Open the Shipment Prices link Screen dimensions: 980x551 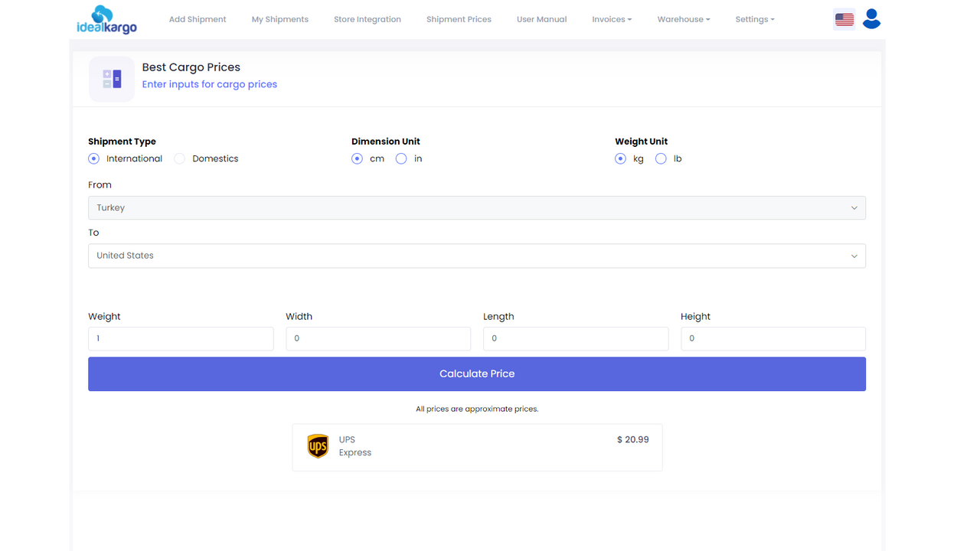tap(459, 19)
